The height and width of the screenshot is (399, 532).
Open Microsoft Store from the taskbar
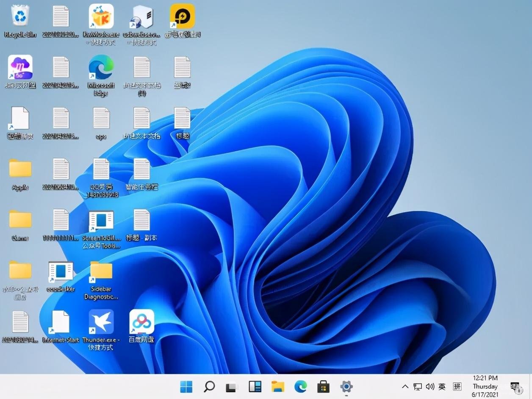(x=324, y=386)
